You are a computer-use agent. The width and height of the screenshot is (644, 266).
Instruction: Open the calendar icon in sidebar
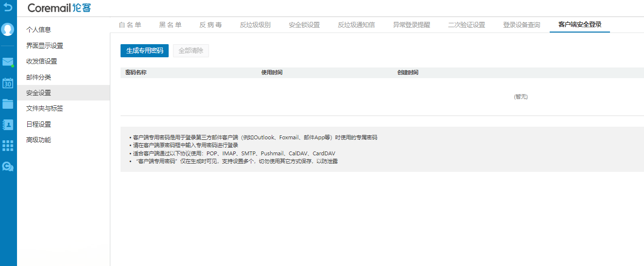pos(8,83)
